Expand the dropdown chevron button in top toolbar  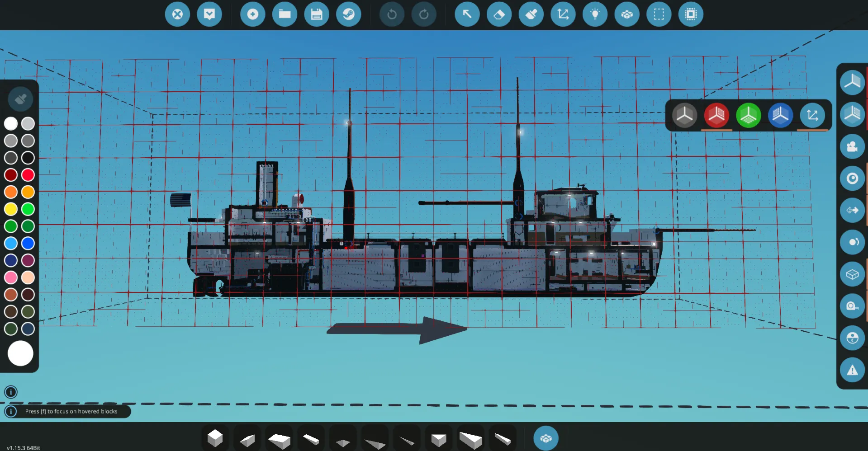209,14
